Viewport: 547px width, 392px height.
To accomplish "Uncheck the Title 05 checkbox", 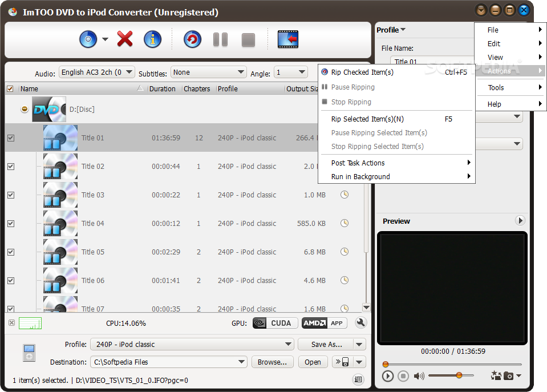I will click(x=11, y=252).
